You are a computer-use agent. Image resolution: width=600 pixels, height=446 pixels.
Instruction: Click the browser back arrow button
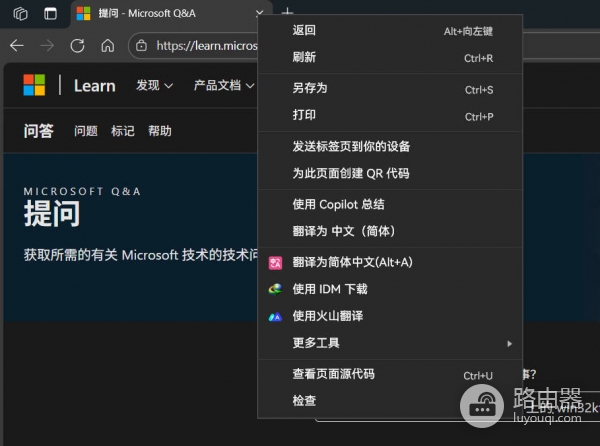point(16,45)
